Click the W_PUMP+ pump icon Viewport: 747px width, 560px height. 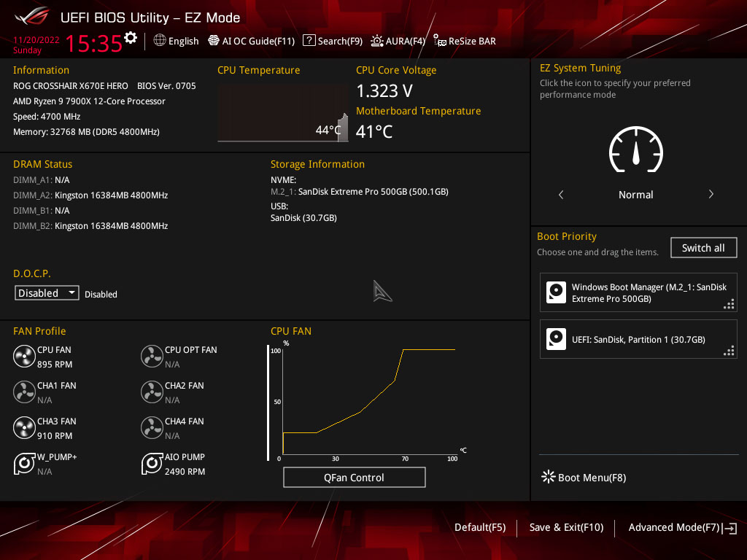24,464
